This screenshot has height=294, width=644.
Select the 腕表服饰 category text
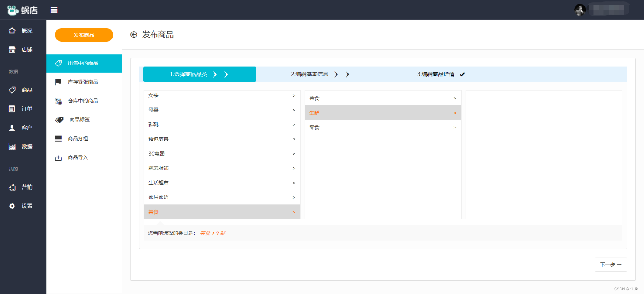pos(158,168)
